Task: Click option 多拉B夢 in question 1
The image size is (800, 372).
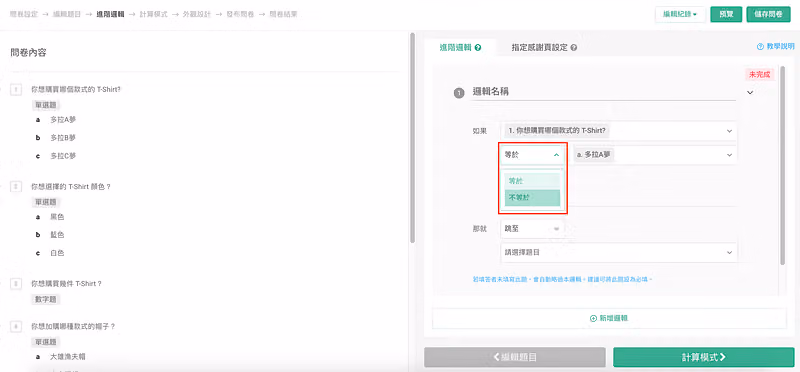Action: point(63,138)
